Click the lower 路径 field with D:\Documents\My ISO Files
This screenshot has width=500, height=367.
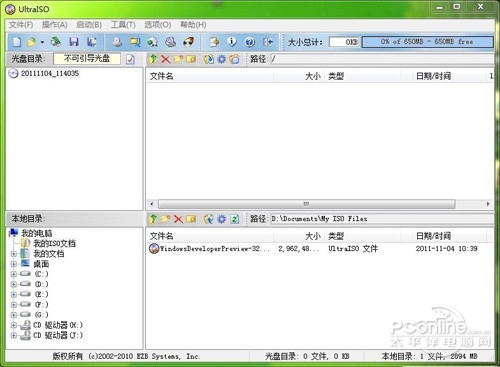coord(382,219)
